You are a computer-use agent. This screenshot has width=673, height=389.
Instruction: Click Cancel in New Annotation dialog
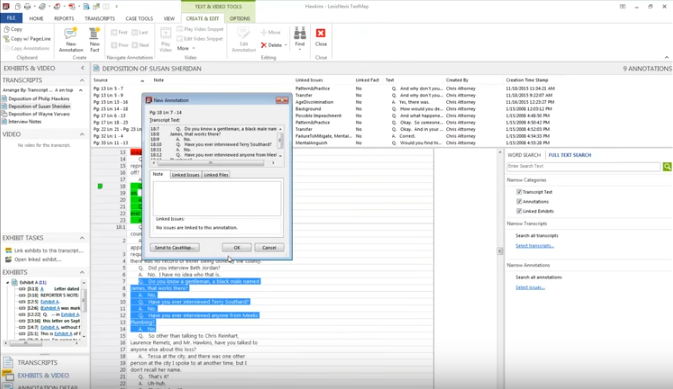269,248
